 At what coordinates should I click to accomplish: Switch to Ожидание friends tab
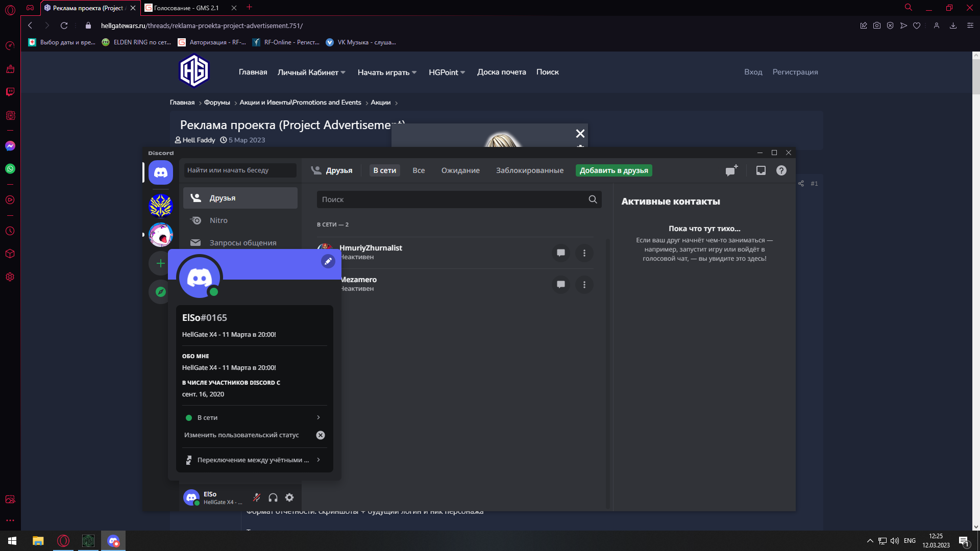460,170
